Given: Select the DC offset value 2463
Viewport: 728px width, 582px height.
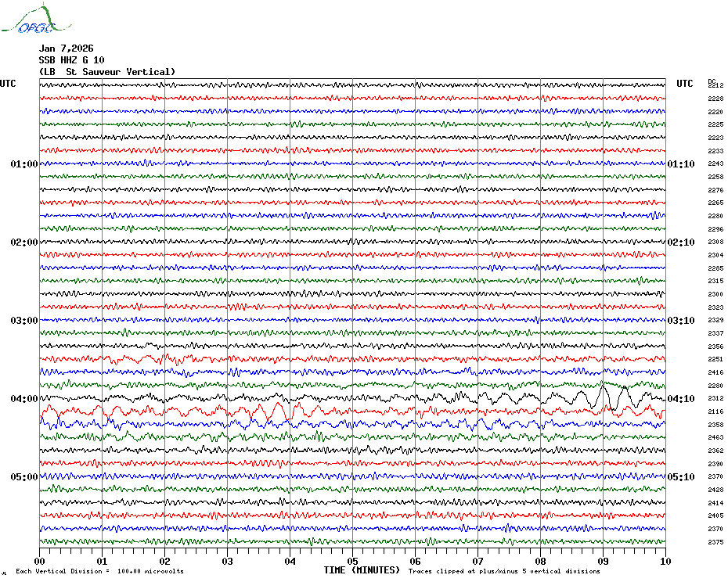Looking at the screenshot, I should click(x=715, y=438).
